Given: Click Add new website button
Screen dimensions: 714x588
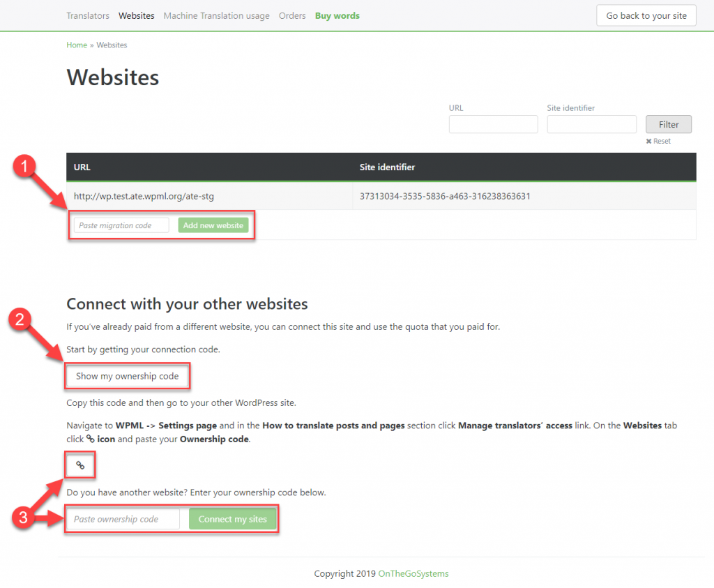Looking at the screenshot, I should (x=213, y=225).
